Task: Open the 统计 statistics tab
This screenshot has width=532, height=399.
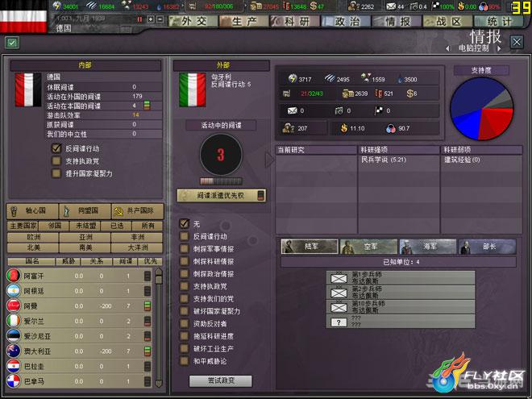Action: tap(498, 22)
